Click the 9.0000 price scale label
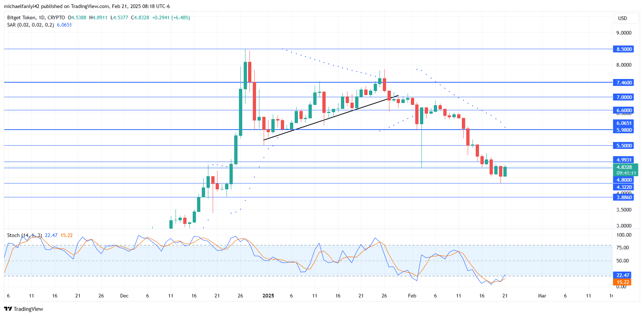 624,33
